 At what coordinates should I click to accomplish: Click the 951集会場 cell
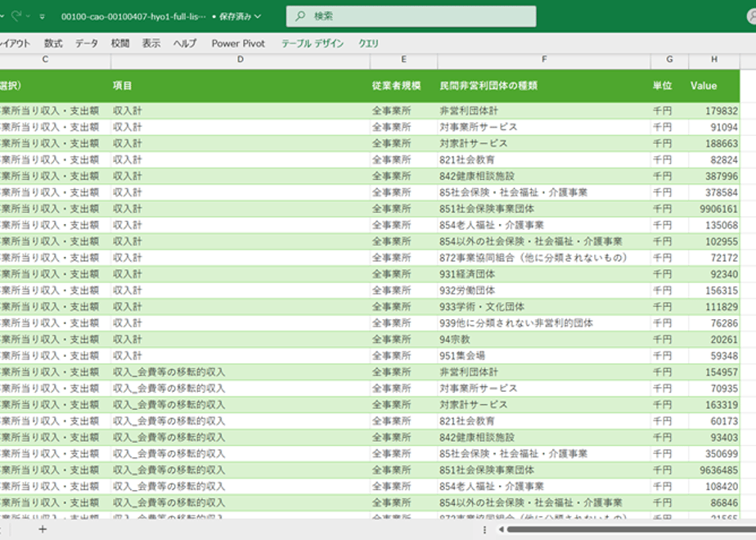pos(544,356)
